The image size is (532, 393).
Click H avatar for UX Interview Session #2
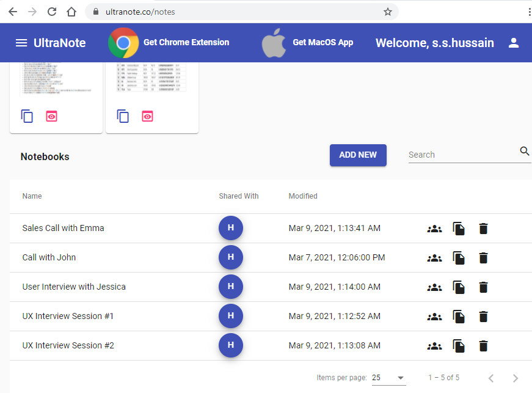[x=231, y=345]
